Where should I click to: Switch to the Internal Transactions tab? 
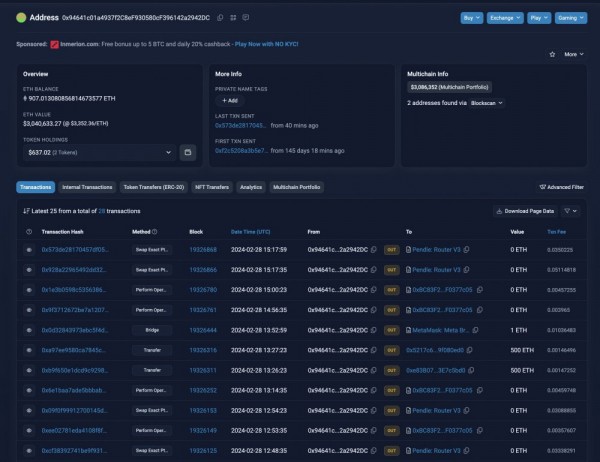(x=86, y=187)
